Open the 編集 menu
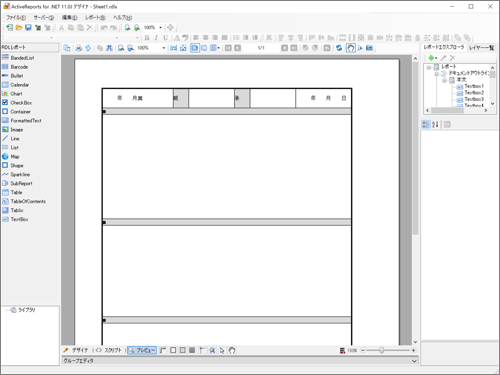Screen dimensions: 500x375 pyautogui.click(x=69, y=18)
